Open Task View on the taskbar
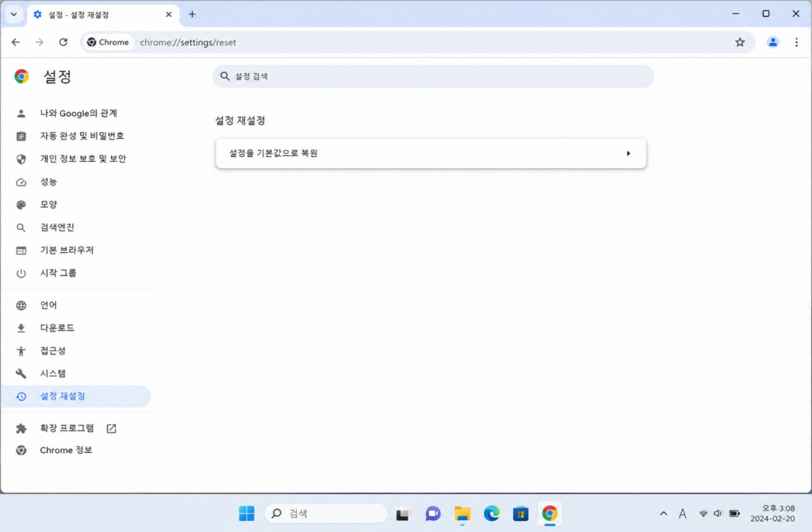The height and width of the screenshot is (532, 812). pos(404,513)
